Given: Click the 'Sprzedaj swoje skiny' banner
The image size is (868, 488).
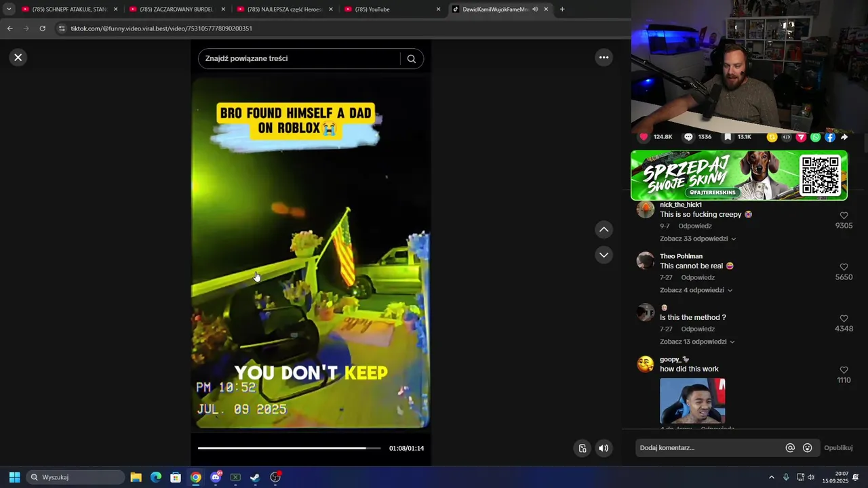Looking at the screenshot, I should tap(739, 175).
